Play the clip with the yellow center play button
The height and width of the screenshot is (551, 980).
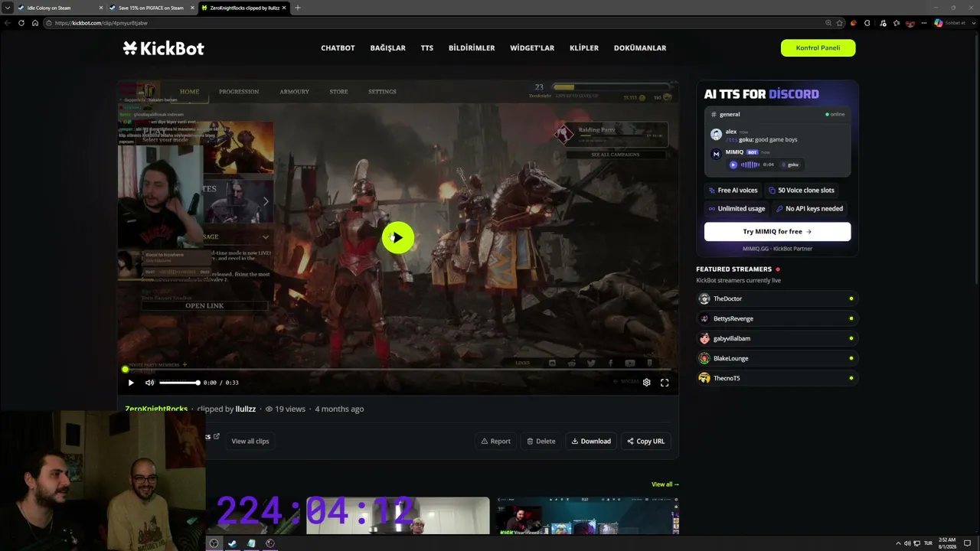(x=397, y=237)
